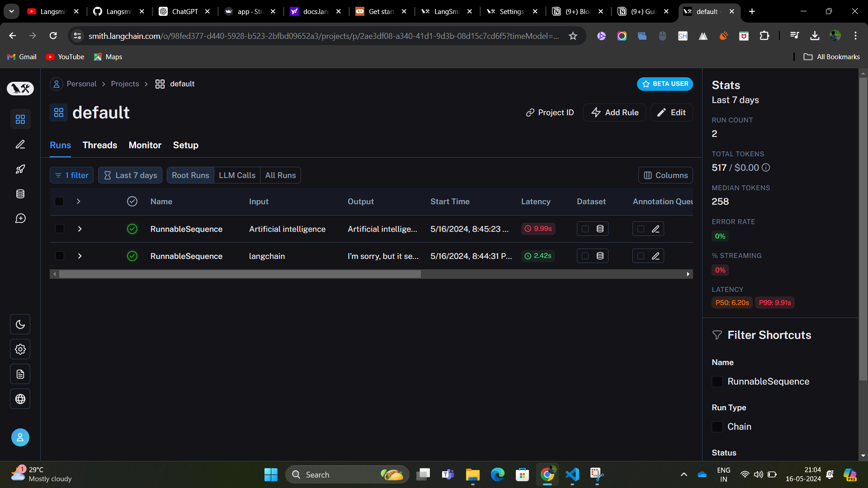
Task: Switch to the Runs tab
Action: coord(60,145)
